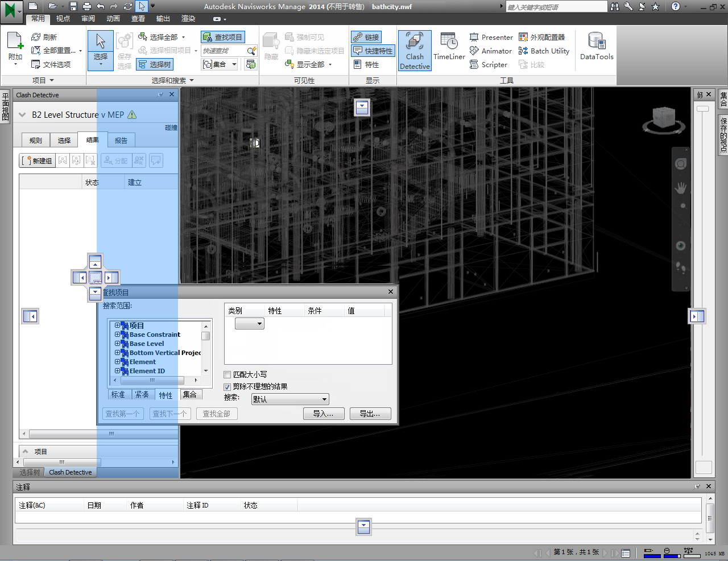The width and height of the screenshot is (728, 561).
Task: Click the print icon in quick access toolbar
Action: click(87, 6)
